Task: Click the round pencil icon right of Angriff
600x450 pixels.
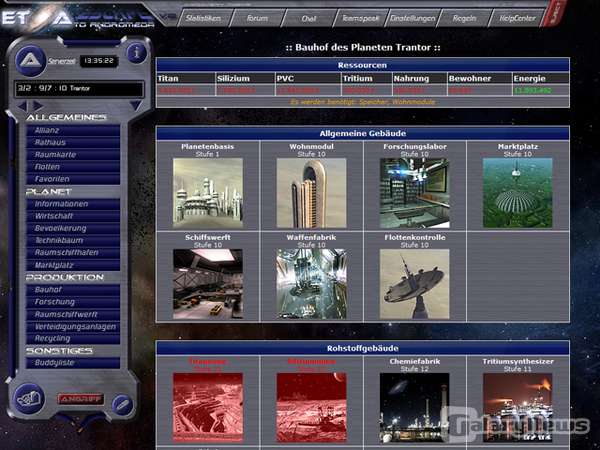Action: coord(122,403)
